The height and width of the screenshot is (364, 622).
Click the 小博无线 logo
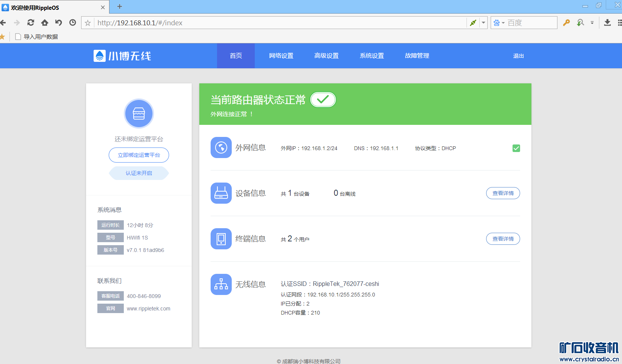coord(122,56)
